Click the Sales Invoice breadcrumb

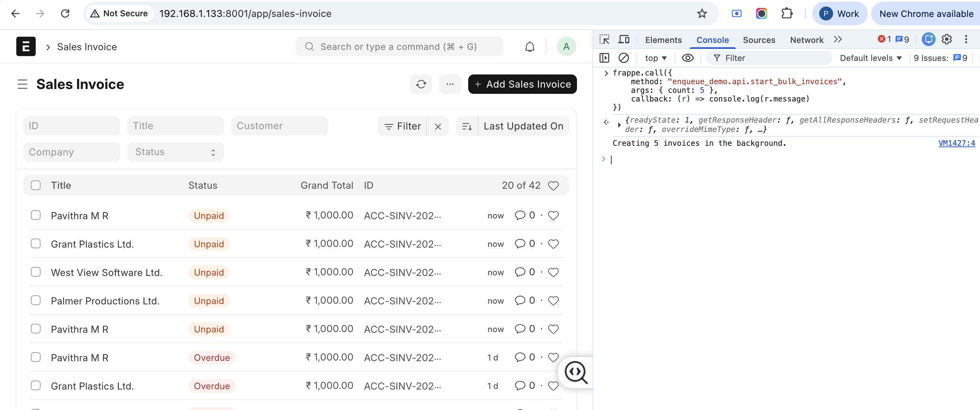tap(87, 47)
